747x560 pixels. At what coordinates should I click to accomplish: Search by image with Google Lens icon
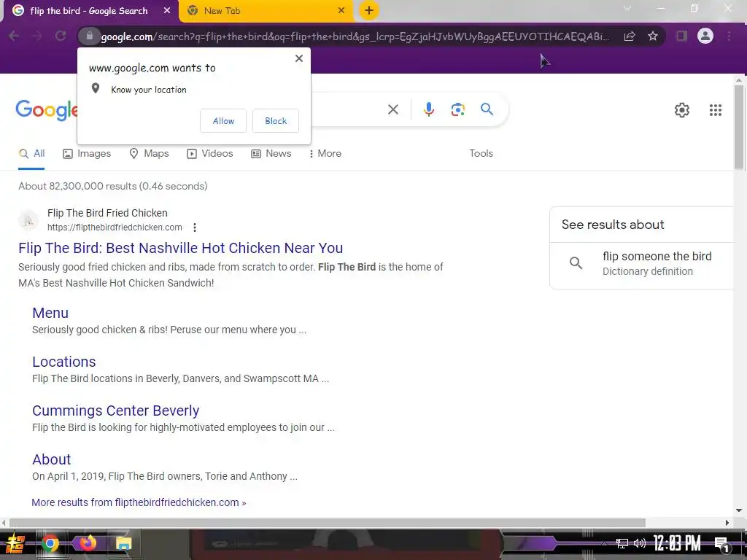point(458,109)
